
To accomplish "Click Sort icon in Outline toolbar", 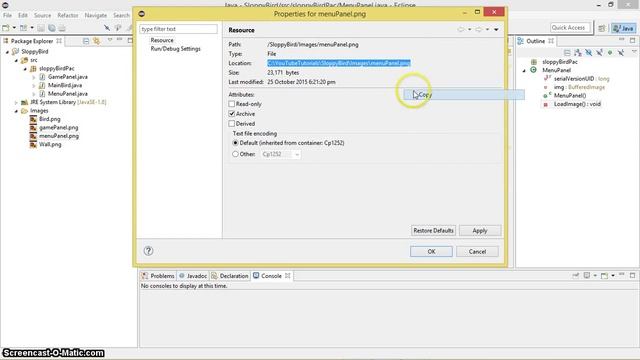I will 578,53.
